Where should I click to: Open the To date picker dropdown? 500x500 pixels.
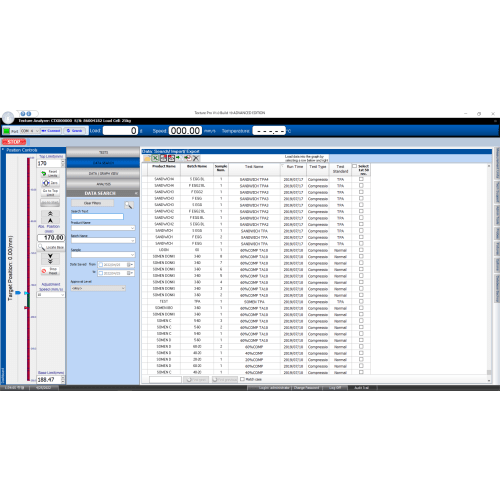(131, 273)
